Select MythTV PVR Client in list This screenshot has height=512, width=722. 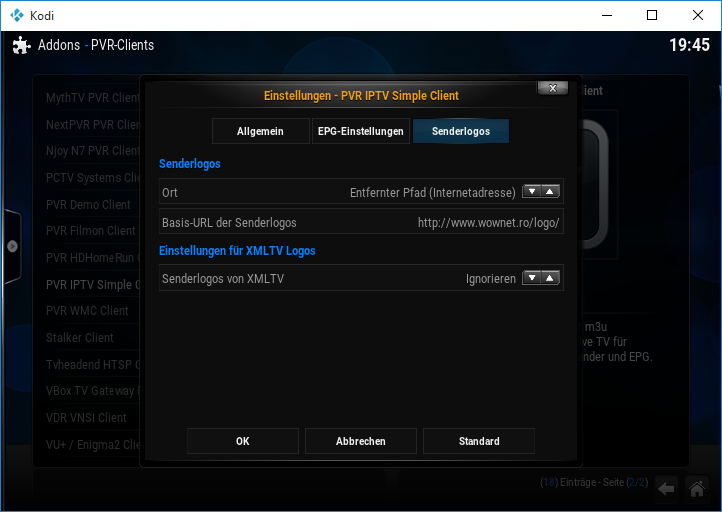click(93, 98)
